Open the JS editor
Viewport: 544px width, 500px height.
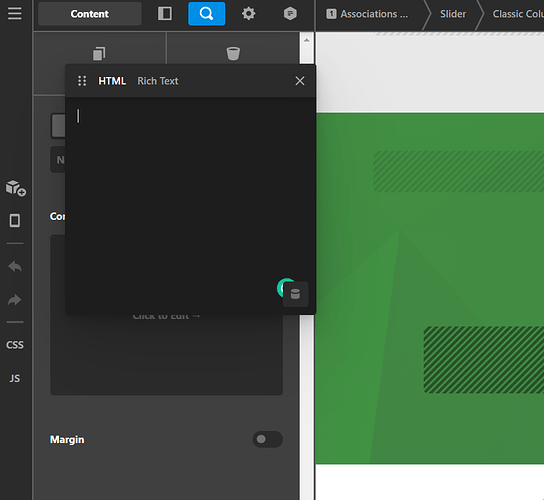click(x=15, y=378)
